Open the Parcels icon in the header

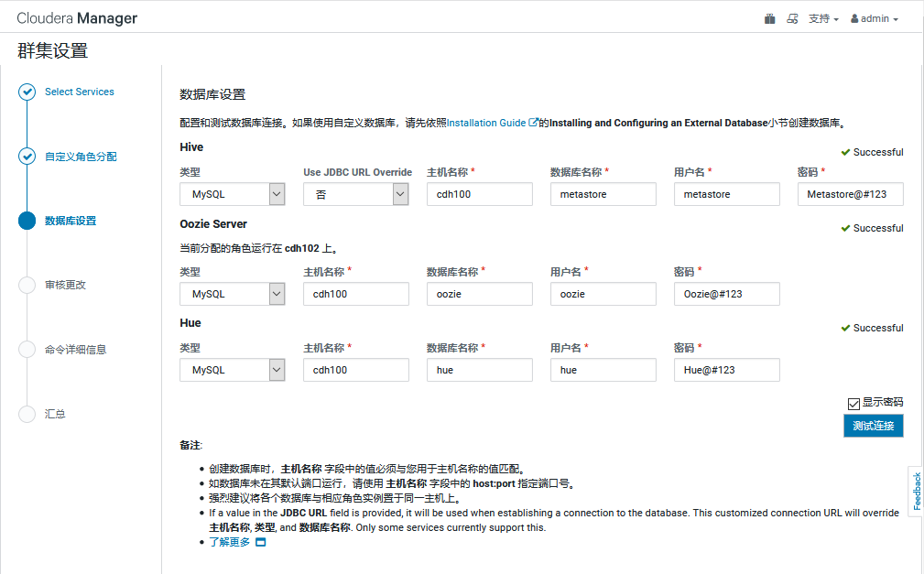pos(769,17)
